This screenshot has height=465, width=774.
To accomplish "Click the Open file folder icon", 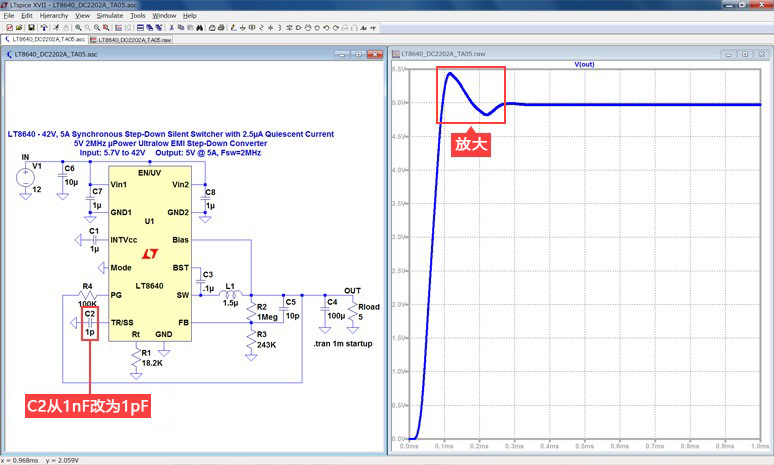I will pyautogui.click(x=19, y=28).
